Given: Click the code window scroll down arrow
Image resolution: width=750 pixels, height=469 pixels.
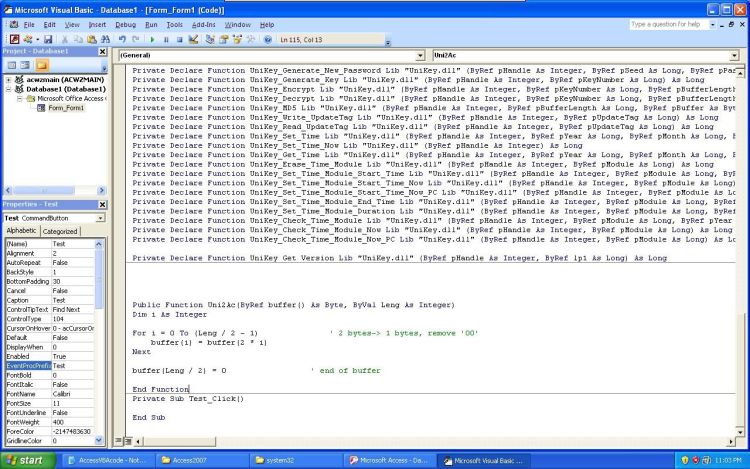Looking at the screenshot, I should 739,432.
